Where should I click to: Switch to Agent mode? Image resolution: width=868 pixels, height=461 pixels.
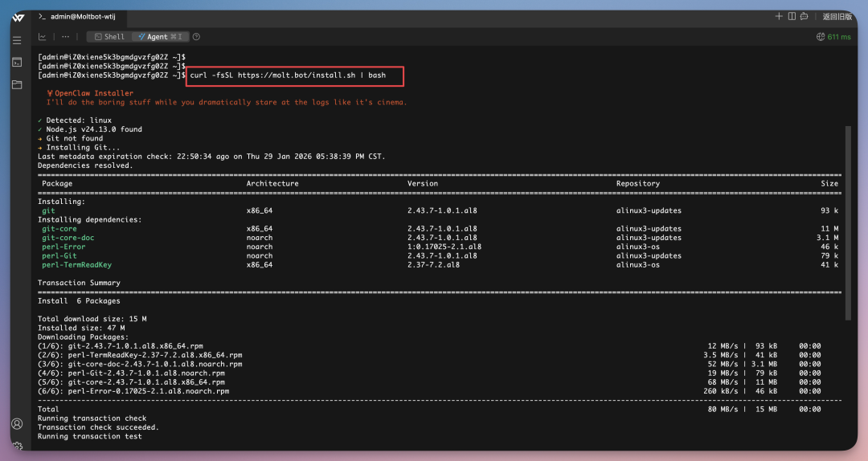coord(160,37)
